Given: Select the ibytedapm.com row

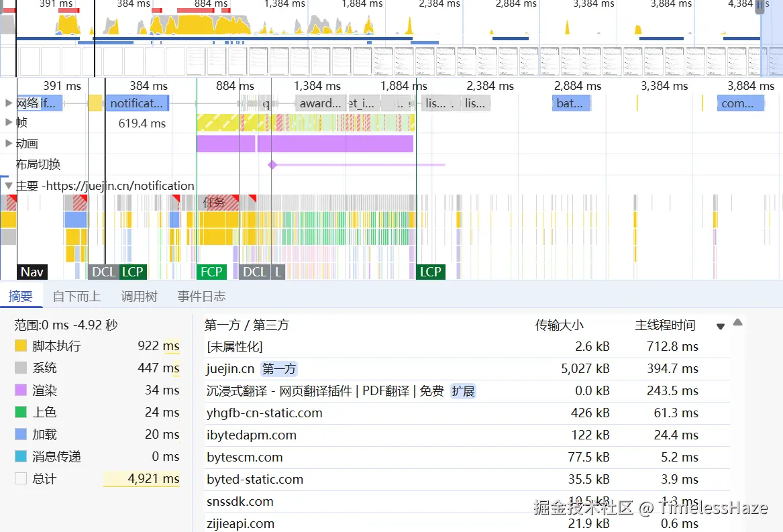Looking at the screenshot, I should (467, 435).
